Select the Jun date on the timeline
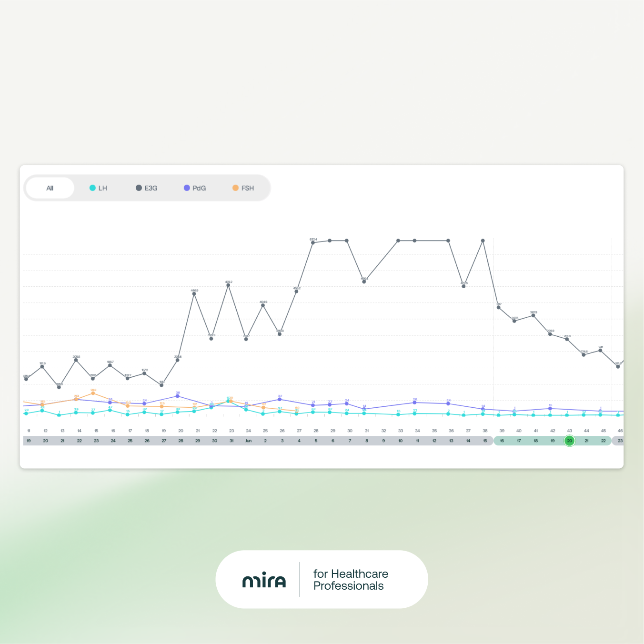The image size is (644, 644). point(248,441)
